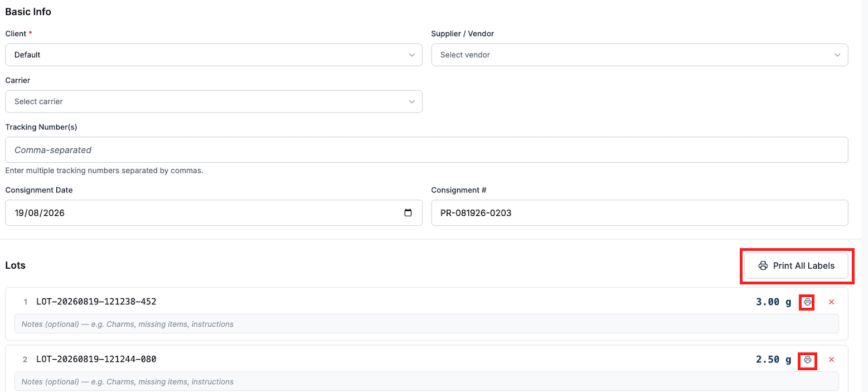Click the Default value in Client box
868x392 pixels.
tap(27, 55)
